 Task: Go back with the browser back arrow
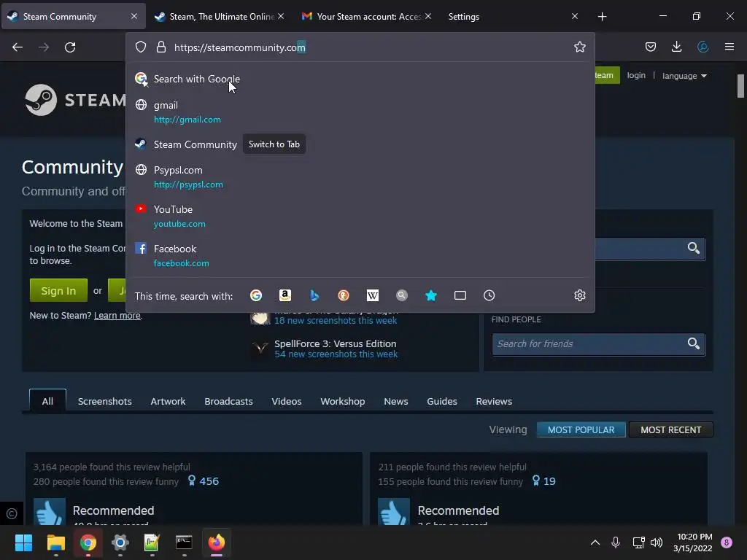(x=18, y=47)
